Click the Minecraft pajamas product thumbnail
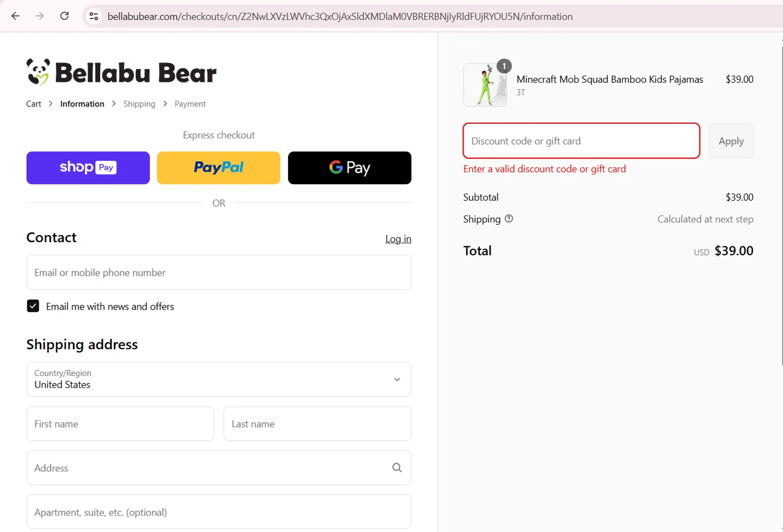Viewport: 783px width, 532px height. click(485, 85)
